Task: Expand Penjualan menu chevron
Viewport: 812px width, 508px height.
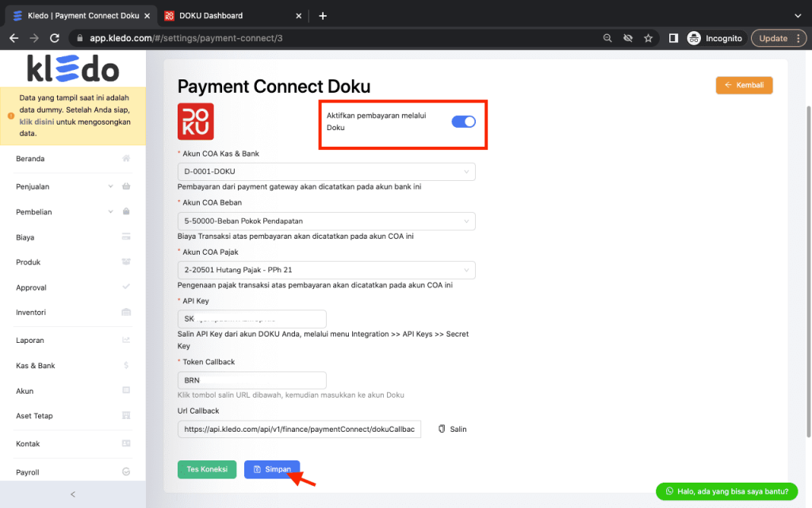Action: (110, 187)
